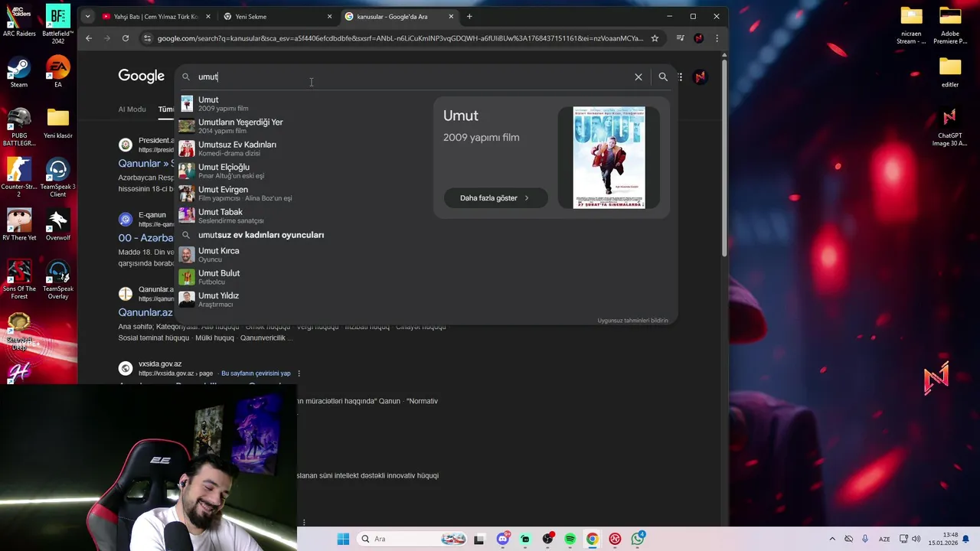Image resolution: width=980 pixels, height=551 pixels.
Task: Open the vxsida.gov.az result options menu
Action: click(x=299, y=373)
